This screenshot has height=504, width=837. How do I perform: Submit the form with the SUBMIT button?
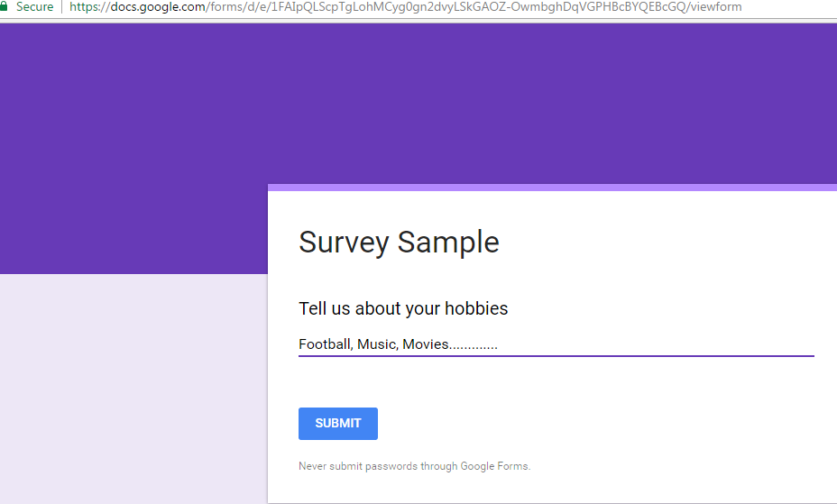click(x=338, y=424)
